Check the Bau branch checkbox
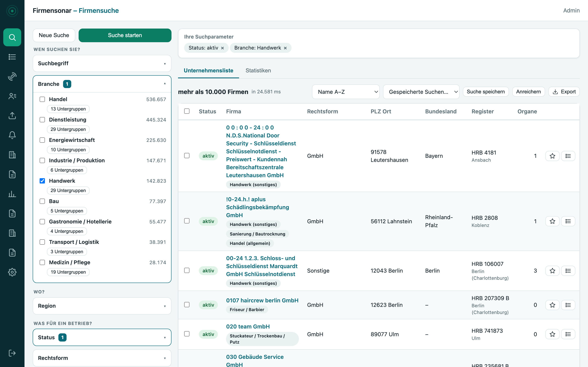Screen dimensions: 588x367 pos(42,201)
